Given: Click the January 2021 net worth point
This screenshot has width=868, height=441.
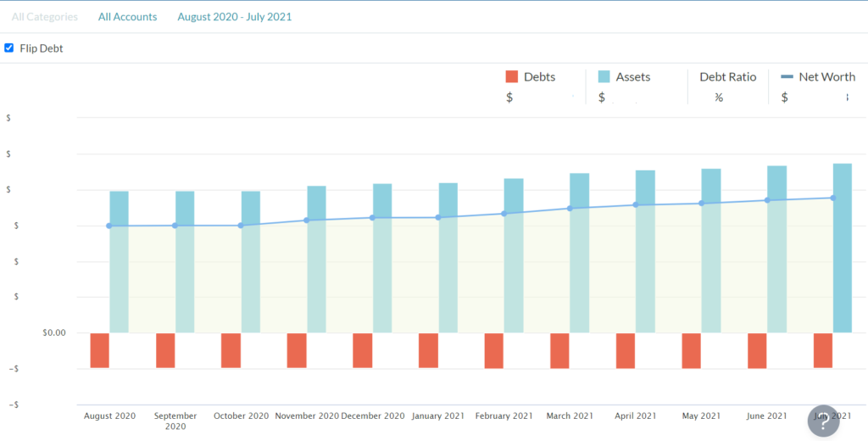Looking at the screenshot, I should pyautogui.click(x=438, y=217).
